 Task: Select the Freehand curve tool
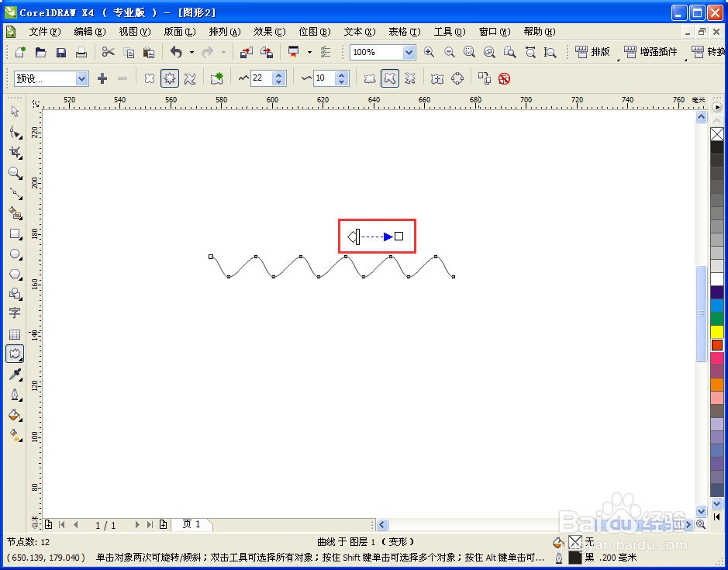click(15, 193)
